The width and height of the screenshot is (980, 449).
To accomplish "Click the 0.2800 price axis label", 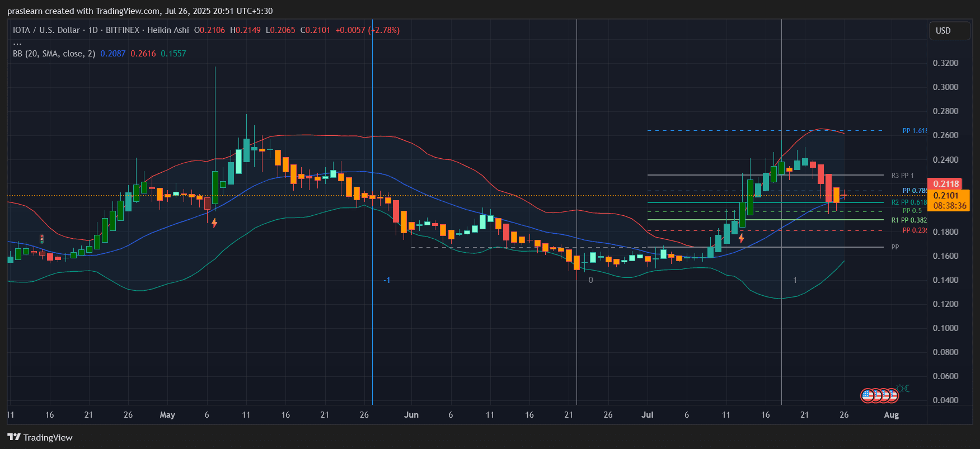I will click(x=945, y=111).
